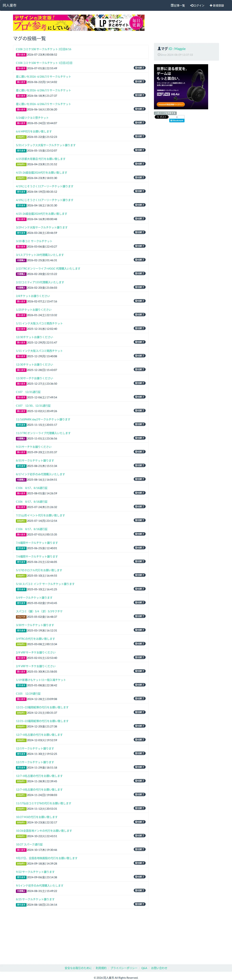This screenshot has height=980, width=232.
Task: Click the B! Bookmark Hatena button
Action: point(177,121)
